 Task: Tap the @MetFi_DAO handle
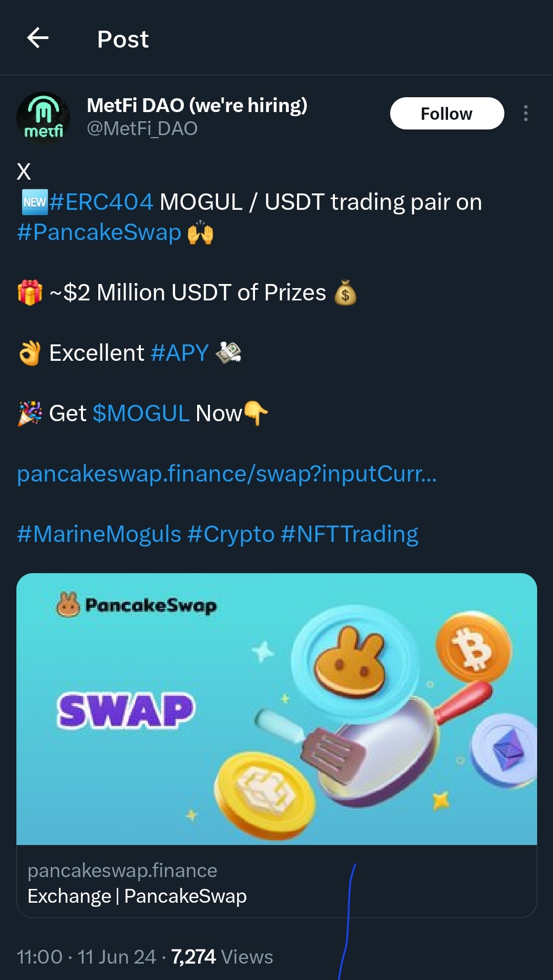[142, 128]
